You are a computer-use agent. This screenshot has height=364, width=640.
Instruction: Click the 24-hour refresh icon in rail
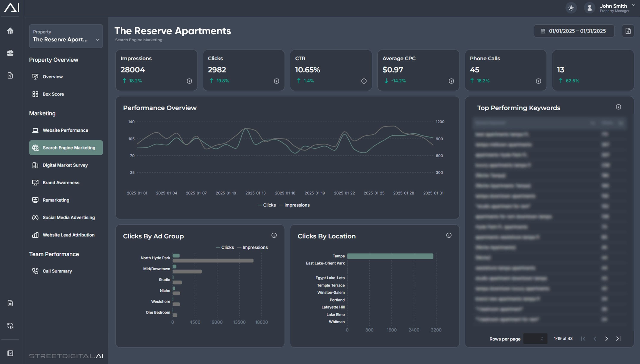[10, 325]
